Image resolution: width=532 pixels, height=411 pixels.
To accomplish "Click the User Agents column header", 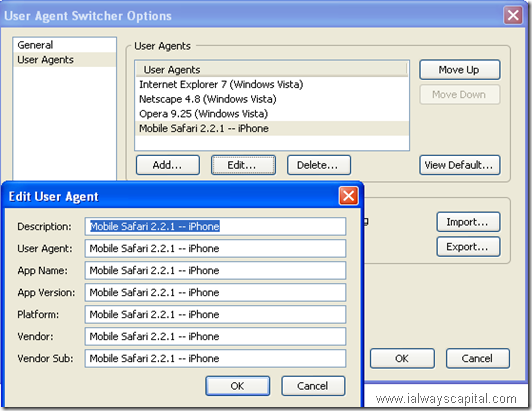I will [x=271, y=70].
